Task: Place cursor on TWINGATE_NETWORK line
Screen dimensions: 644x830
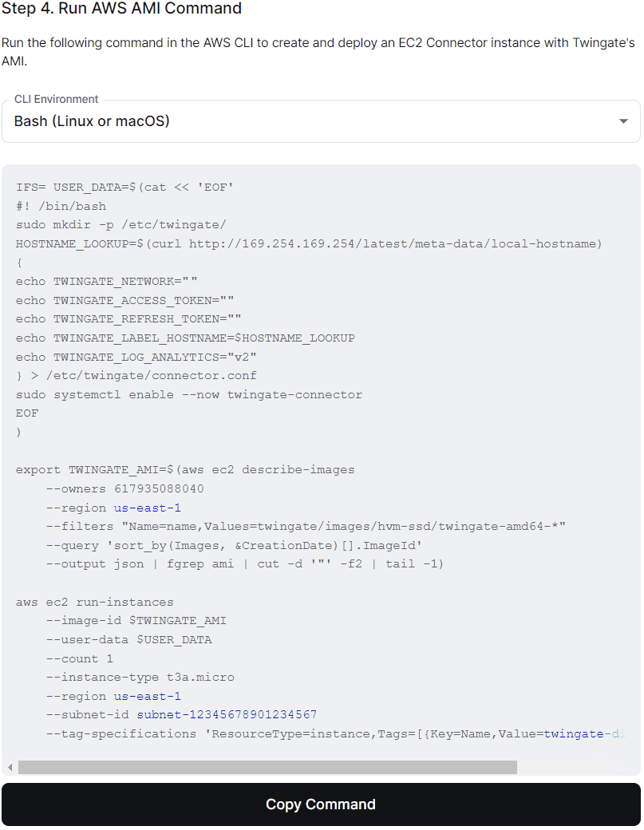Action: pyautogui.click(x=106, y=282)
